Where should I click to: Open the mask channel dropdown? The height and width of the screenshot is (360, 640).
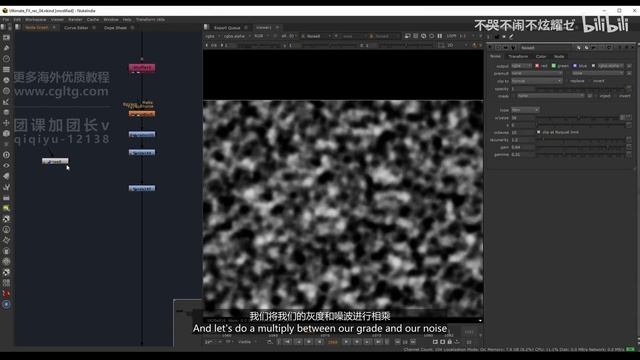pyautogui.click(x=551, y=96)
